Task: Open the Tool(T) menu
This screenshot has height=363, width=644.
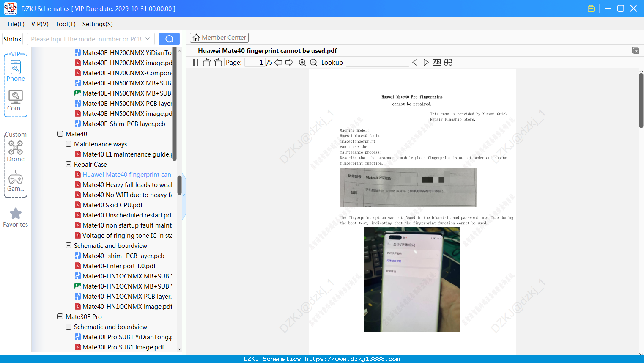Action: pyautogui.click(x=66, y=24)
